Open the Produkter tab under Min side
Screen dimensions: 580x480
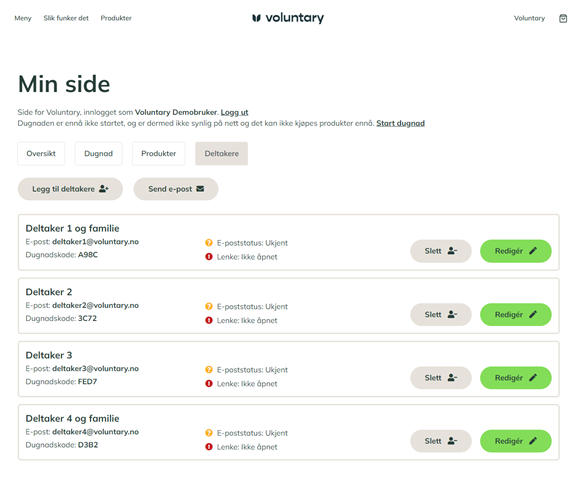pyautogui.click(x=159, y=153)
